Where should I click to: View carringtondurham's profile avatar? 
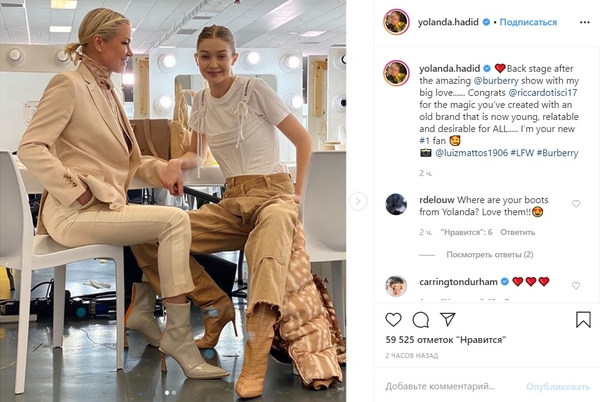pyautogui.click(x=396, y=286)
